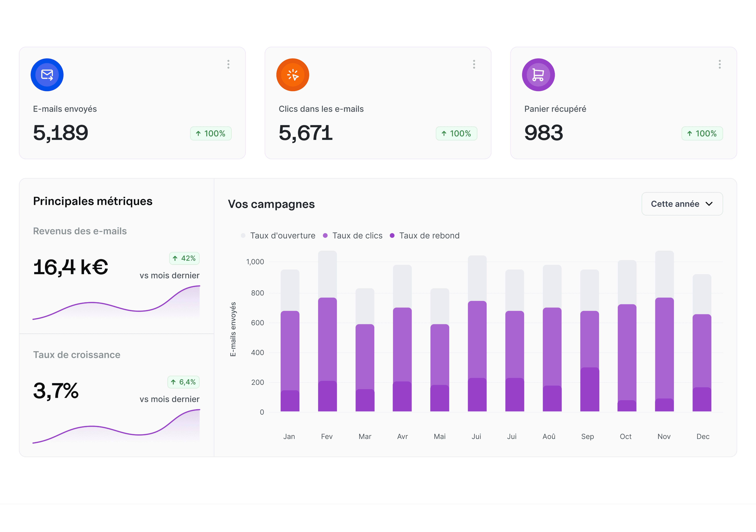Click the orange click-cursor icon
The width and height of the screenshot is (756, 532).
click(293, 75)
